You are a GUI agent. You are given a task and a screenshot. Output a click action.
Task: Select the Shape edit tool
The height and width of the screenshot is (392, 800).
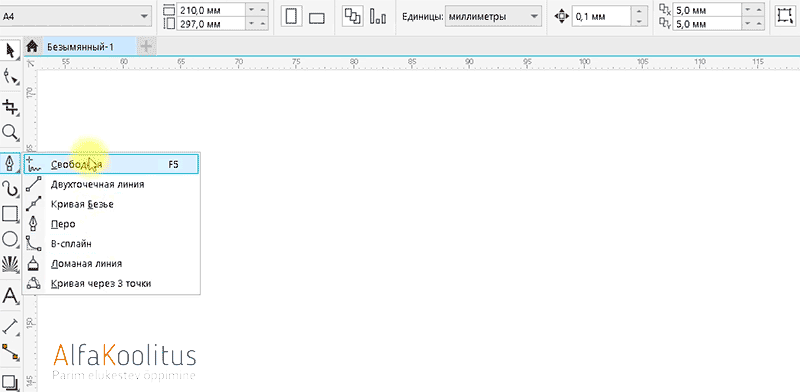click(10, 76)
